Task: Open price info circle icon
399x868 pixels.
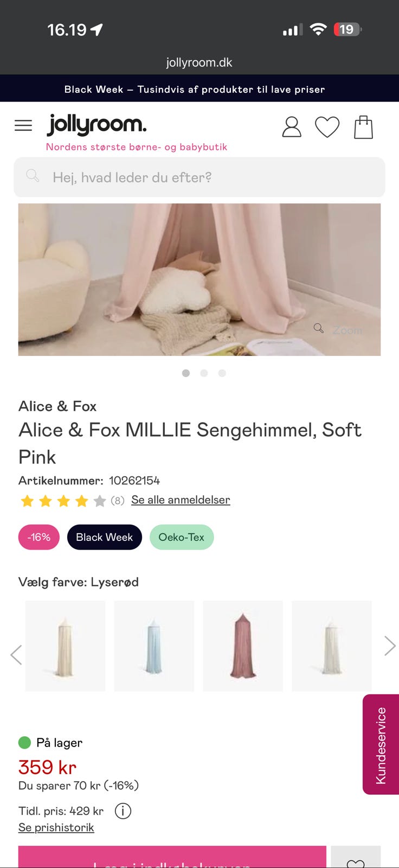Action: pyautogui.click(x=123, y=811)
